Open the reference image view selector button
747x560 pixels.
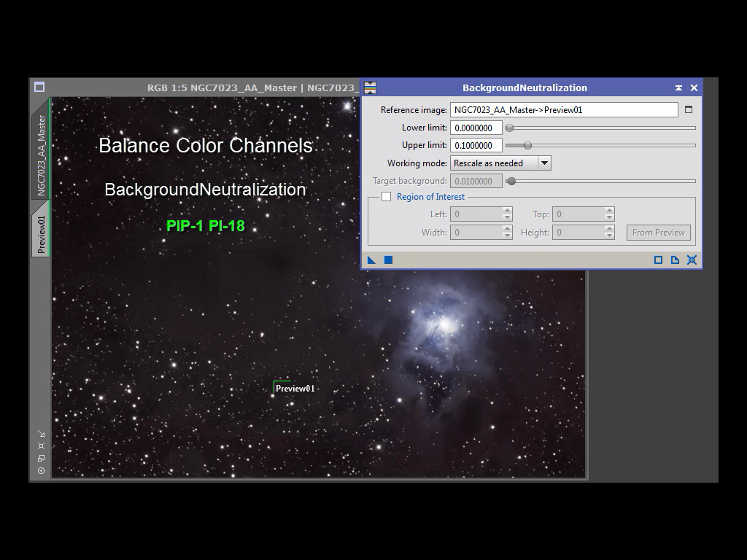(x=688, y=110)
